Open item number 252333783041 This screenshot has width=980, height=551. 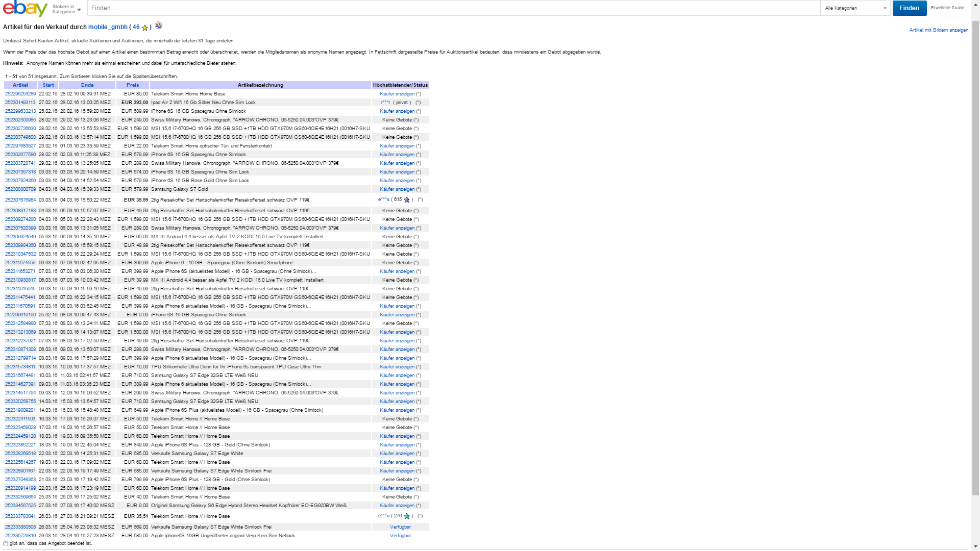pos(20,516)
